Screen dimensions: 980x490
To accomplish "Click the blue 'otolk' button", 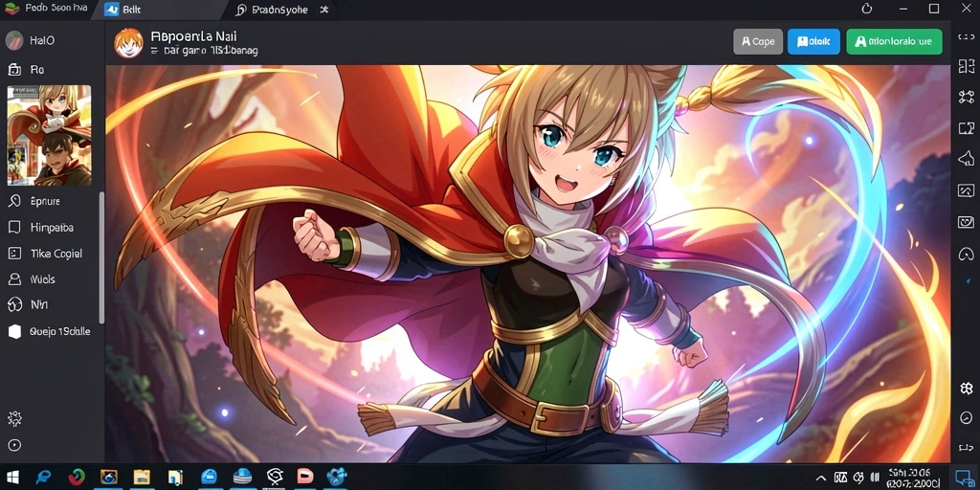I will (x=813, y=42).
